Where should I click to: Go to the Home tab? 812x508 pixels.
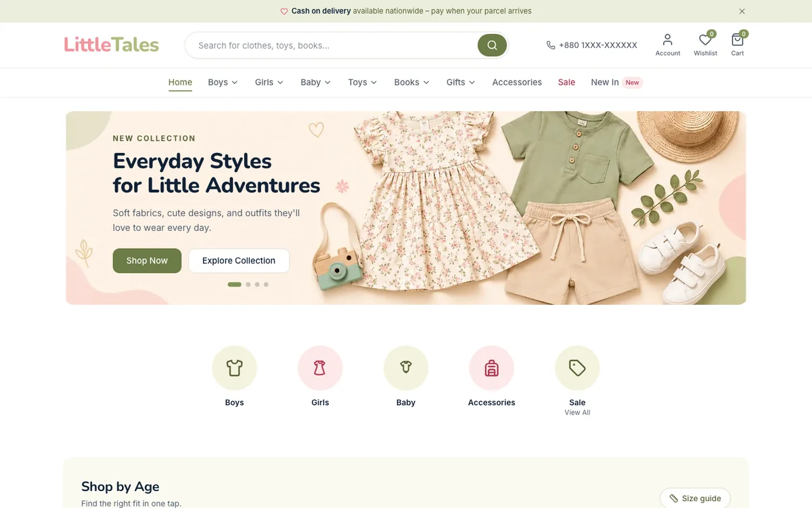[x=180, y=82]
